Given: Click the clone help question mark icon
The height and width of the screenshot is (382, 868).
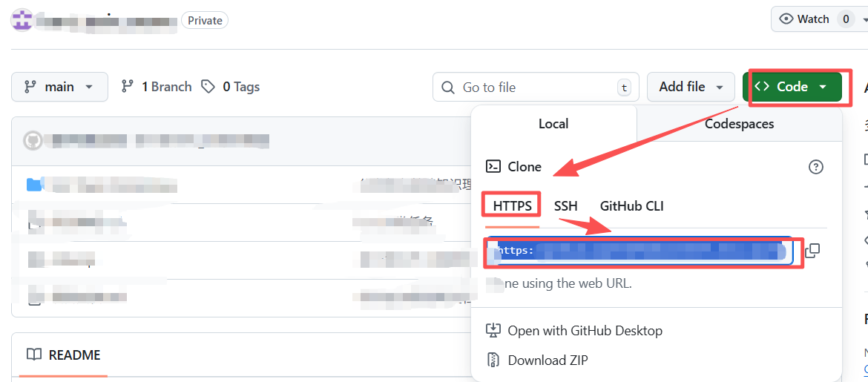Looking at the screenshot, I should (x=816, y=167).
